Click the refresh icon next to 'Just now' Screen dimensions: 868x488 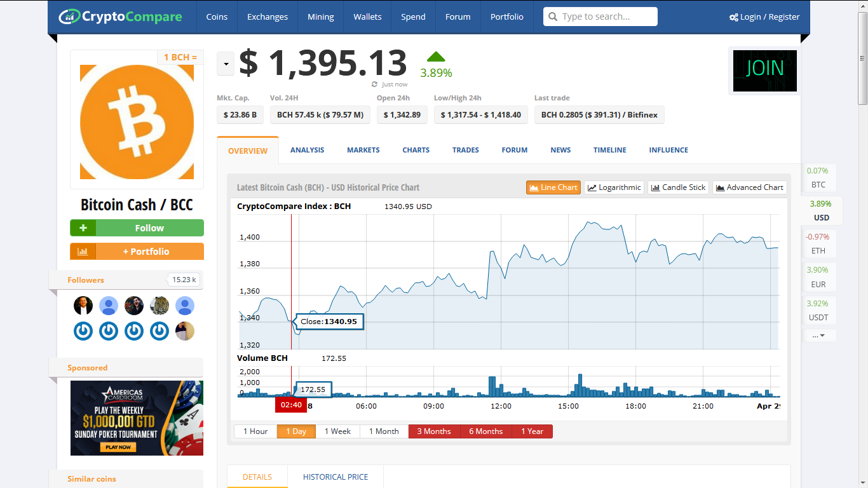click(x=375, y=85)
